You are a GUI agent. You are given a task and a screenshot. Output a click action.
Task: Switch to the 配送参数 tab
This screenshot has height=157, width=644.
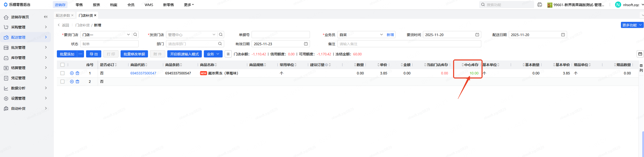click(63, 15)
